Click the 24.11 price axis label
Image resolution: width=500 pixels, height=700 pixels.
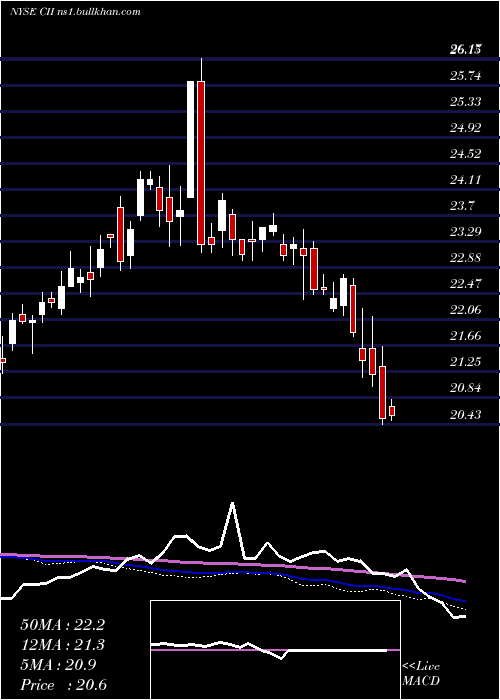465,180
